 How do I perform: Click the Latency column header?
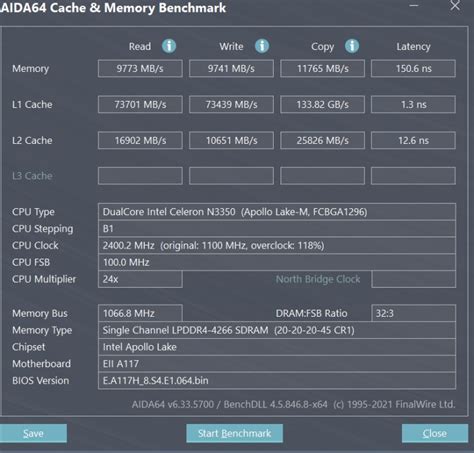coord(413,47)
